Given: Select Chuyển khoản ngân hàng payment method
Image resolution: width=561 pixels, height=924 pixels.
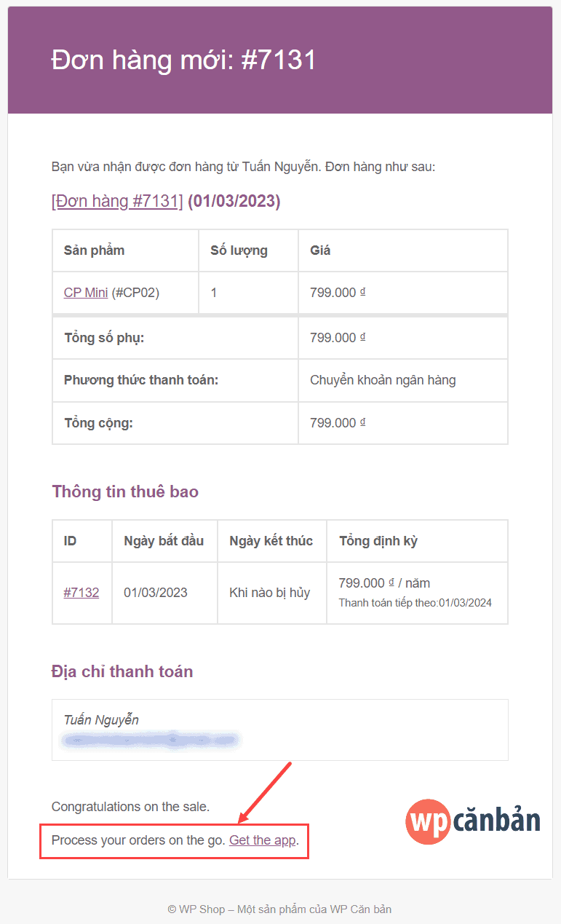Looking at the screenshot, I should [383, 380].
